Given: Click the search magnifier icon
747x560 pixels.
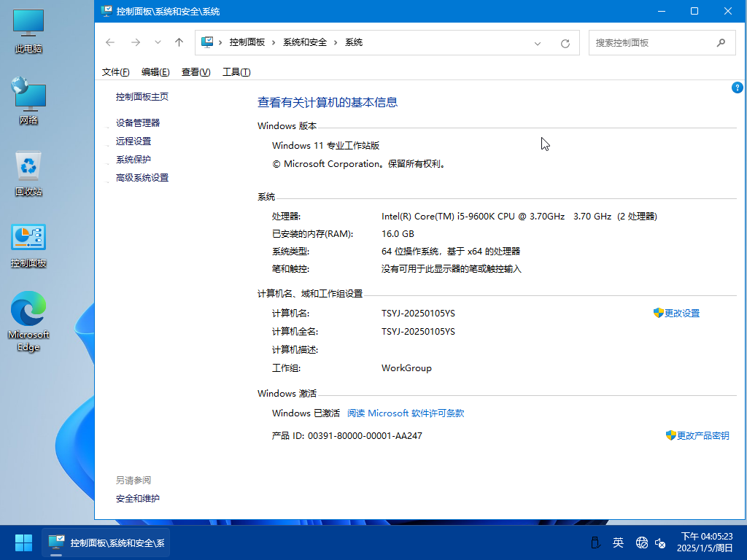Looking at the screenshot, I should 721,43.
